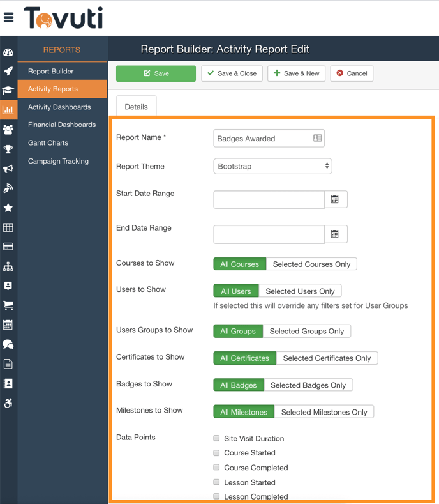Check the Course Completed checkbox
This screenshot has width=439, height=504.
pos(216,467)
